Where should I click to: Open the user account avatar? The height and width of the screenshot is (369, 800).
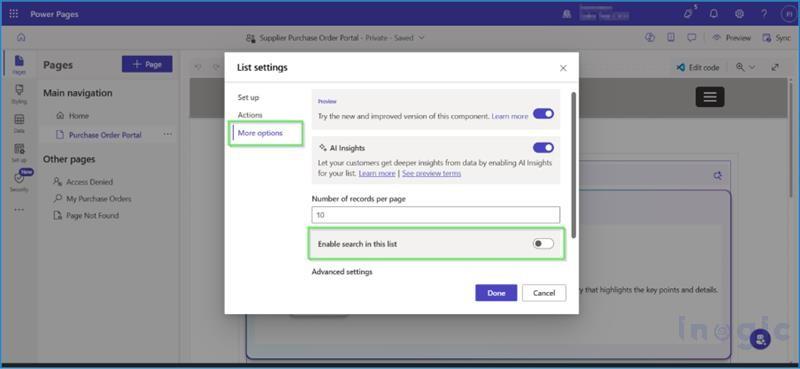pos(788,14)
